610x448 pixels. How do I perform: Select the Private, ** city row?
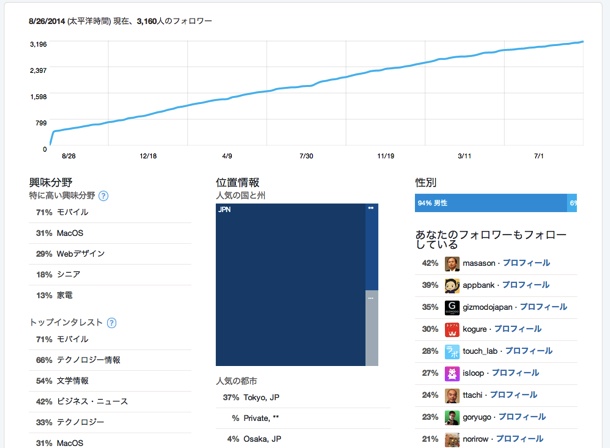(303, 418)
